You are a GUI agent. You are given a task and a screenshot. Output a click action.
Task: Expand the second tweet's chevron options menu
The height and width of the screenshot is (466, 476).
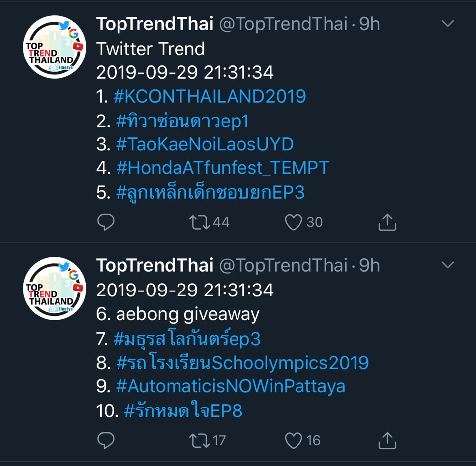click(x=448, y=265)
